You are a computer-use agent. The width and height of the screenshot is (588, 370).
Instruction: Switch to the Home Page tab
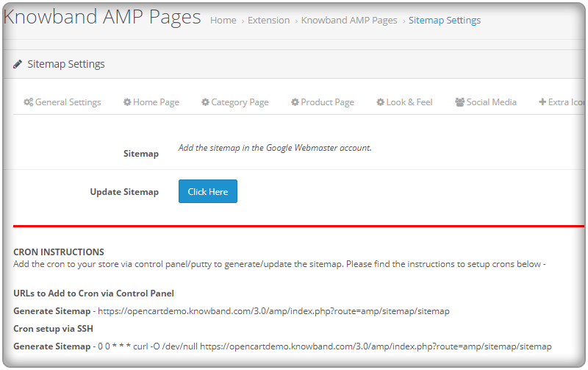151,102
